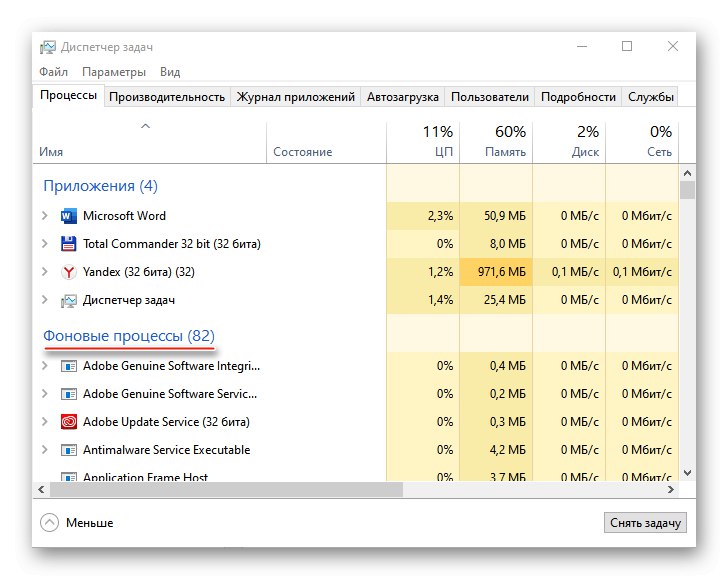
Task: Click the 8,0 МБ memory value
Action: (x=507, y=244)
